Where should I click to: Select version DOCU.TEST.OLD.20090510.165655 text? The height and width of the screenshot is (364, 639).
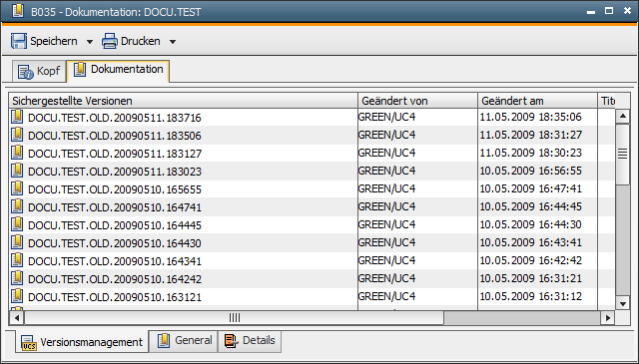click(x=115, y=189)
